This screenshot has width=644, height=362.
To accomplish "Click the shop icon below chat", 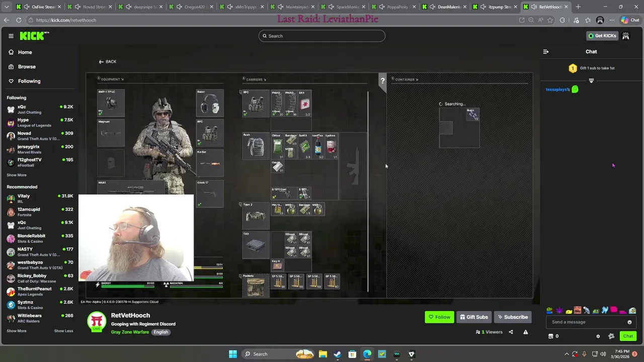I will [x=550, y=336].
